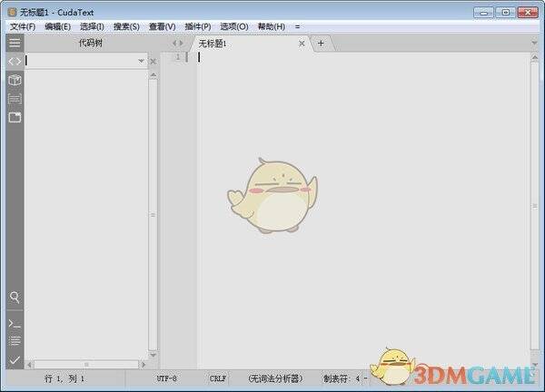Open the Output lines panel icon
Image resolution: width=545 pixels, height=392 pixels.
(15, 341)
